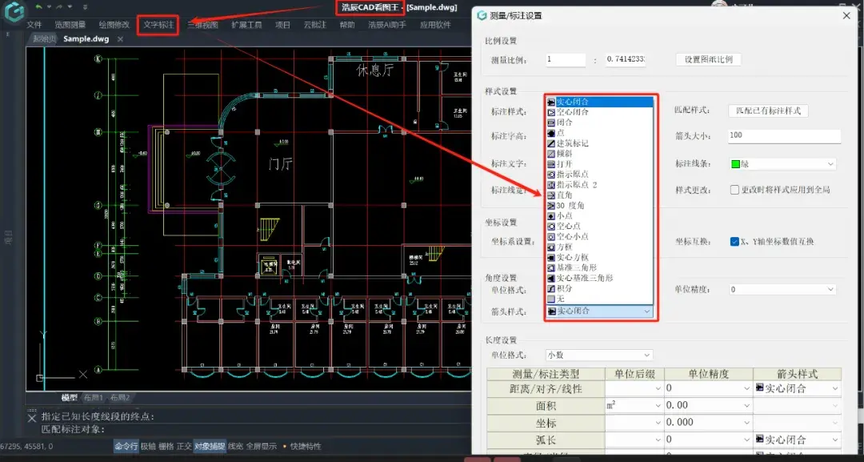This screenshot has width=864, height=462.
Task: Choose the 实心闭合 arrow style in list
Action: tap(600, 101)
